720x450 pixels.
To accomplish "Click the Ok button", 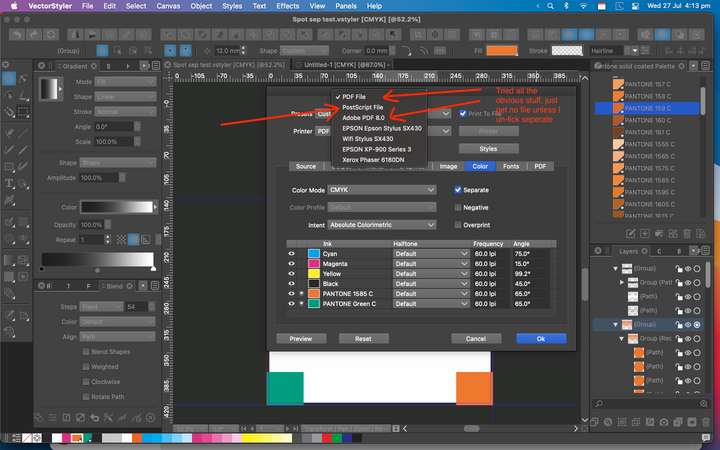I will 541,339.
